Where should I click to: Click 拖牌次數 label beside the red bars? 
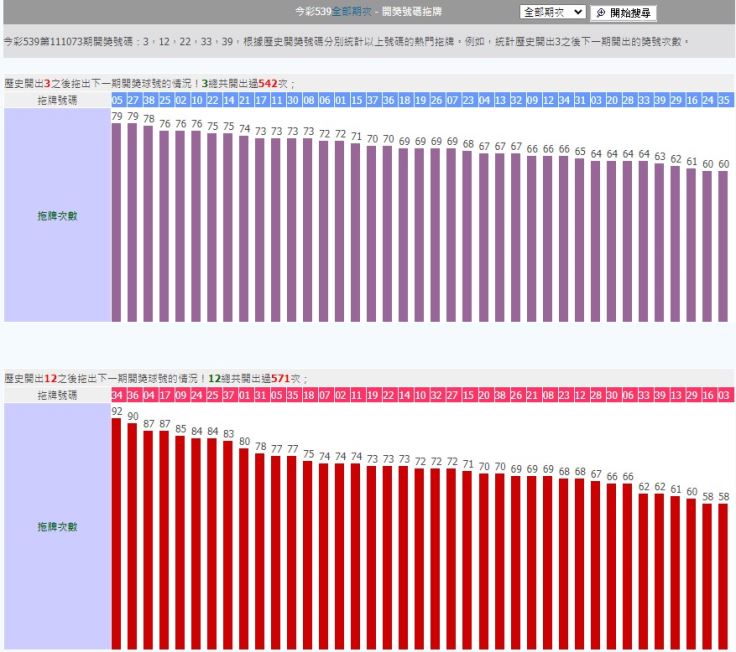56,526
